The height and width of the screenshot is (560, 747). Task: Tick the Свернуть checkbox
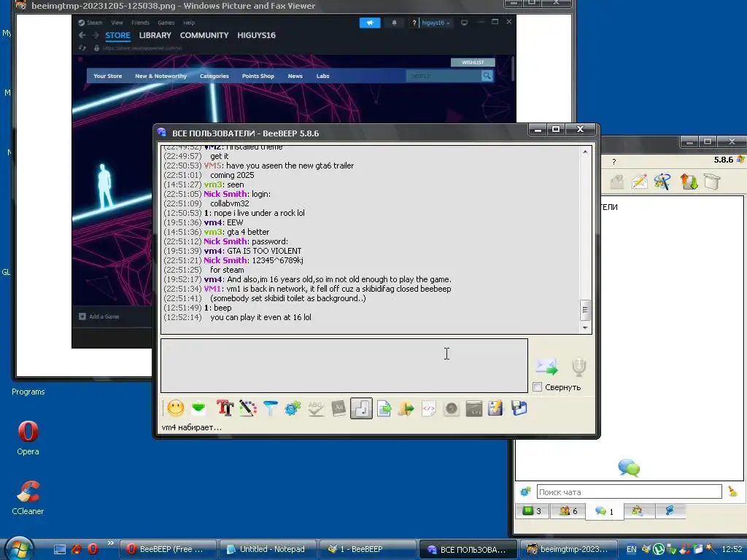pyautogui.click(x=538, y=386)
